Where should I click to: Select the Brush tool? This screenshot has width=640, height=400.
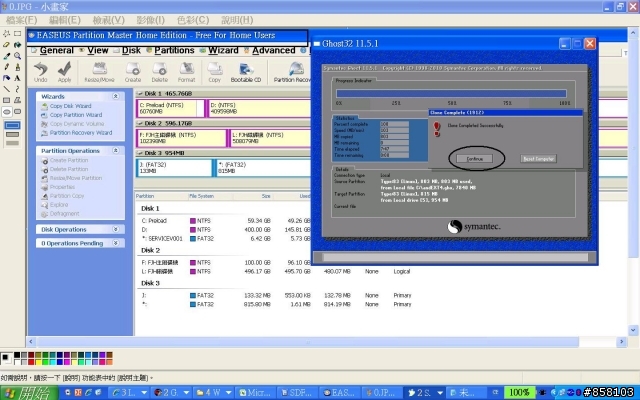tap(18, 67)
